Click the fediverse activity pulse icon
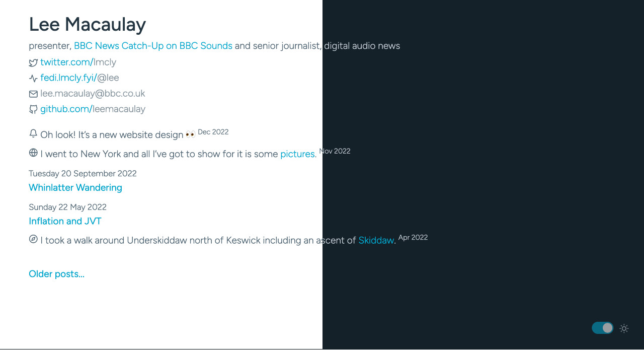Image resolution: width=644 pixels, height=350 pixels. (33, 78)
